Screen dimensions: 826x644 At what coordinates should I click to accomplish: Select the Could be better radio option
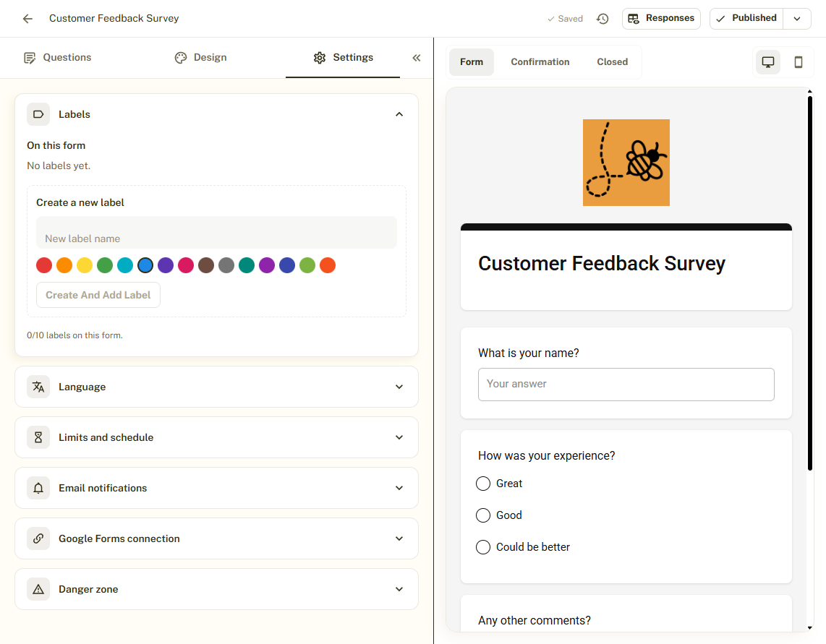483,547
